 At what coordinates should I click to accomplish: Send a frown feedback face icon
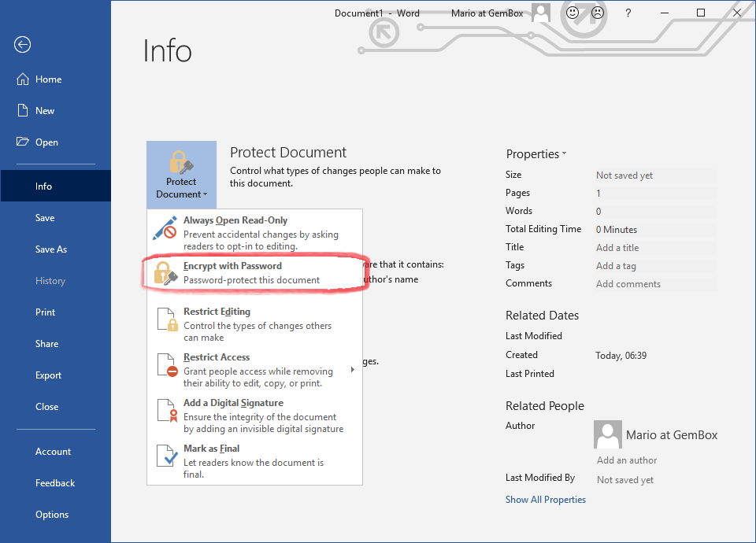(597, 13)
